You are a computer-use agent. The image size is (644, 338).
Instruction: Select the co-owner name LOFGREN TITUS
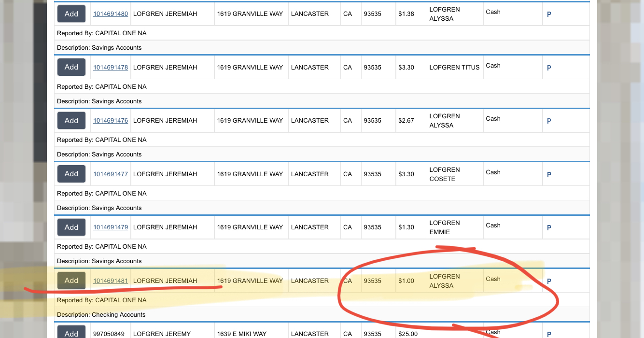coord(454,68)
